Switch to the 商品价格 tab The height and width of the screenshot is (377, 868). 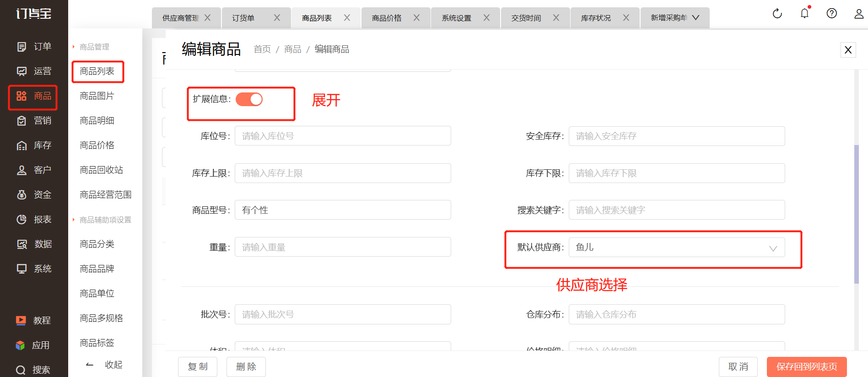(387, 18)
